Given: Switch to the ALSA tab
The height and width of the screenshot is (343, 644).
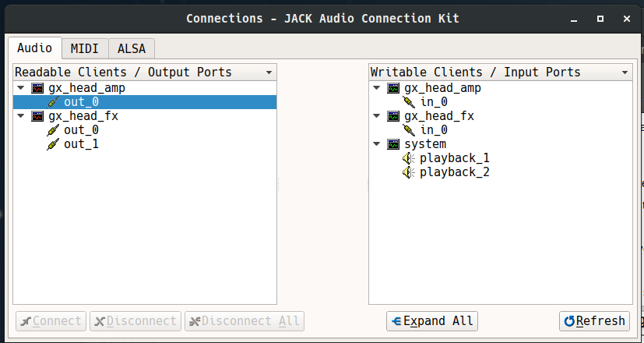Looking at the screenshot, I should coord(132,48).
